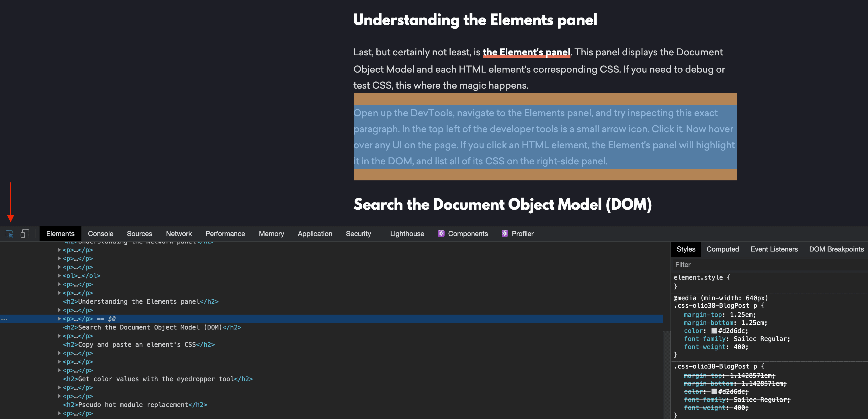Open the Memory tab
The width and height of the screenshot is (868, 419).
[x=271, y=234]
